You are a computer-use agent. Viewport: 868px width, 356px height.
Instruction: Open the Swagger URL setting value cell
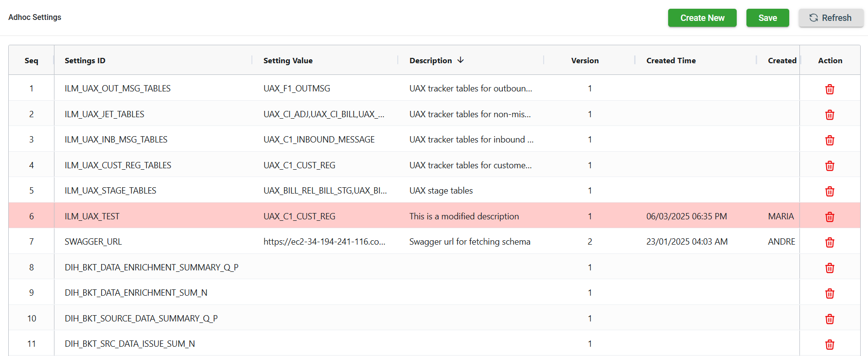coord(324,242)
